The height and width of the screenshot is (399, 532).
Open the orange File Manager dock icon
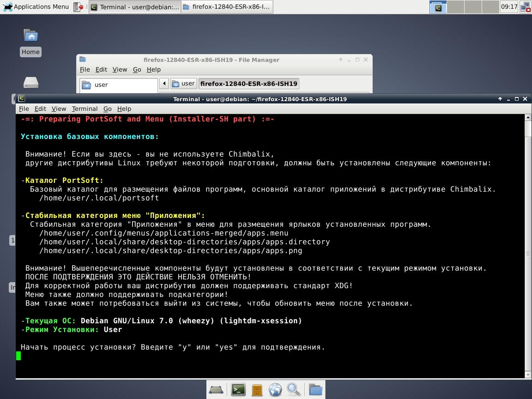click(x=257, y=390)
